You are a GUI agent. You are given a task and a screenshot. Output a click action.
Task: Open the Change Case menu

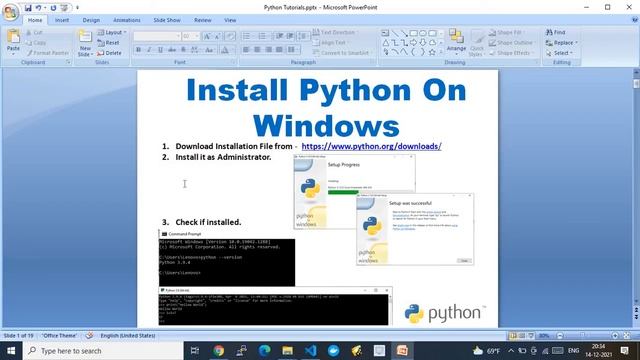pyautogui.click(x=209, y=50)
